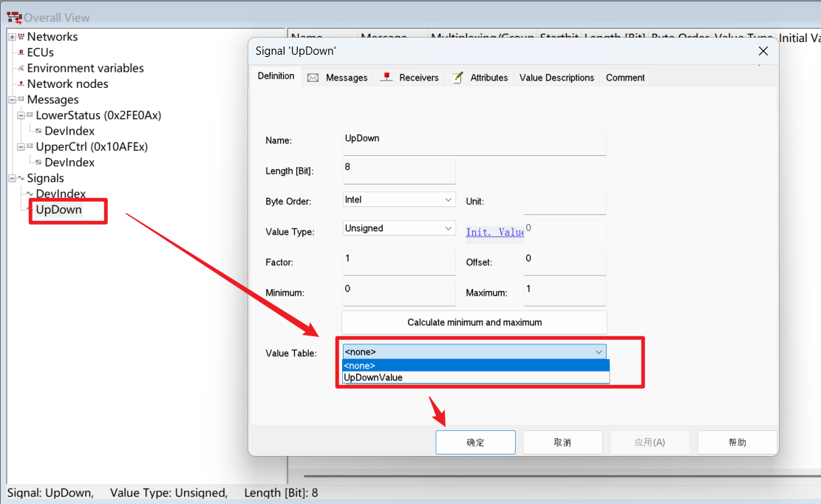Screen dimensions: 821x504
Task: Select the UpDown signal in the tree
Action: (x=59, y=210)
